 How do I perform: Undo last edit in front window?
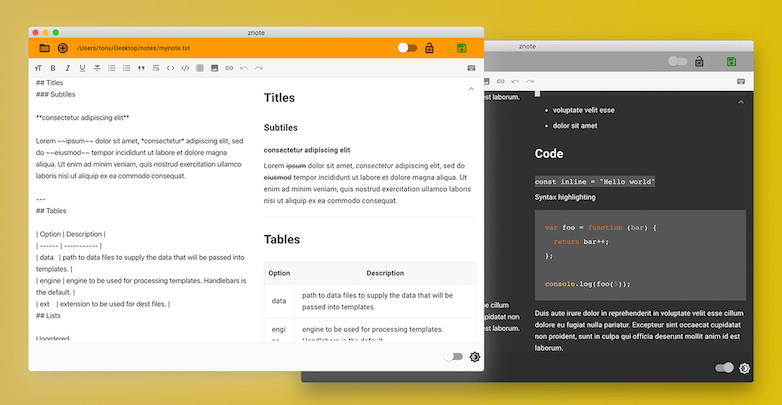(x=244, y=68)
